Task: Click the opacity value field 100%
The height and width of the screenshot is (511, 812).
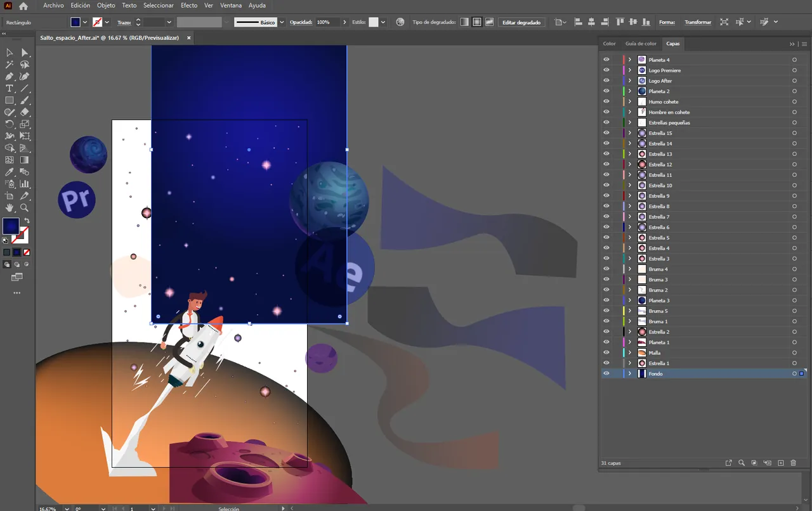Action: (x=328, y=22)
